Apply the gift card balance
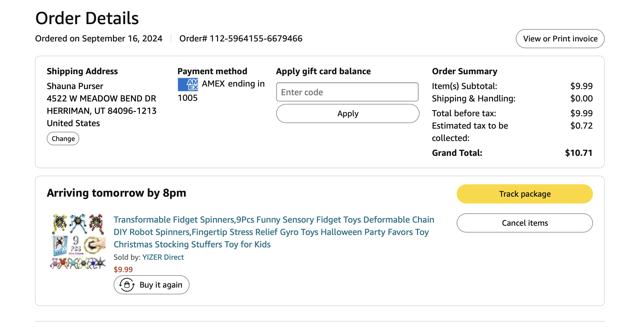This screenshot has width=644, height=329. point(347,113)
